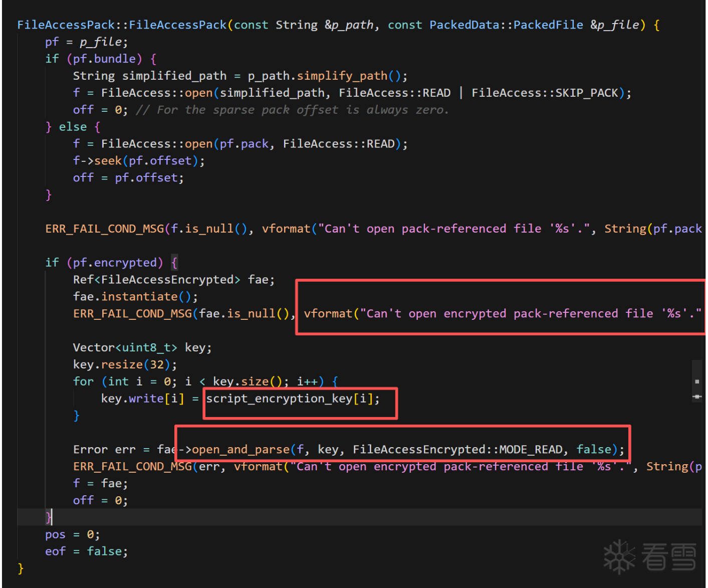Click 'ERR_FAIL_COND_MSG(err' macro line
The image size is (708, 588).
pyautogui.click(x=387, y=467)
